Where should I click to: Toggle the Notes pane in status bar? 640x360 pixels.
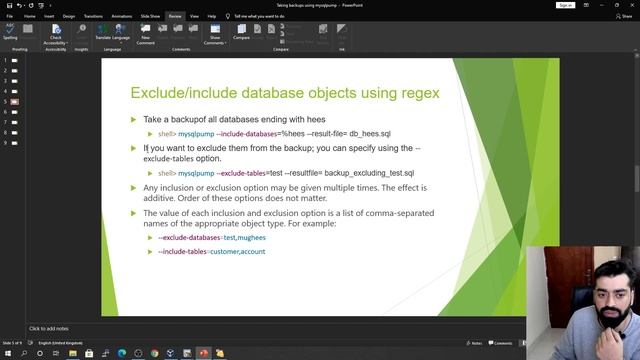point(474,343)
